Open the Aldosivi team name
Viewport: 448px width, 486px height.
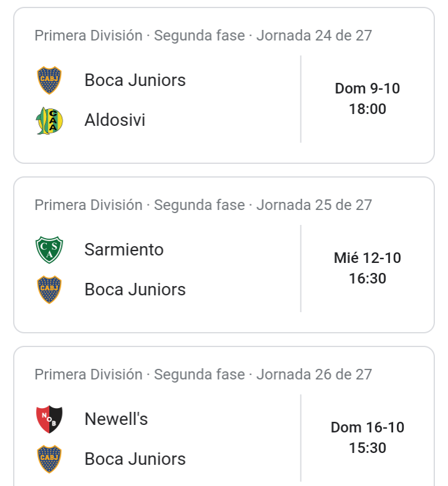(115, 120)
